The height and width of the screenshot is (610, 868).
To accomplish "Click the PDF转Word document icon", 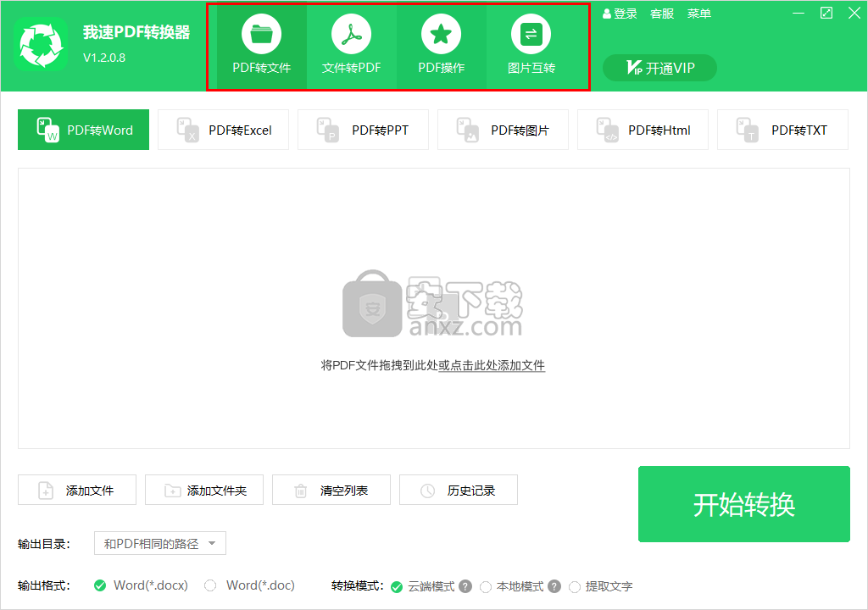I will [x=47, y=130].
